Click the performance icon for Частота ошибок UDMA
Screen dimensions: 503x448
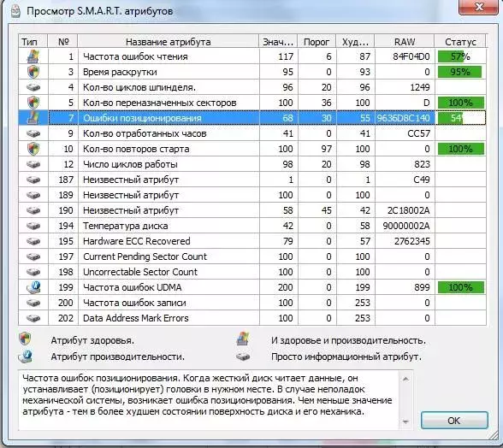pos(33,287)
